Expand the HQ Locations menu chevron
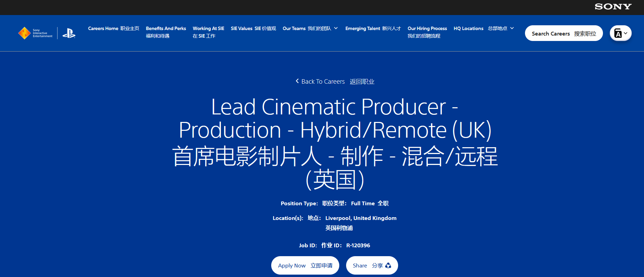Screen dimensions: 644x277 pyautogui.click(x=512, y=28)
